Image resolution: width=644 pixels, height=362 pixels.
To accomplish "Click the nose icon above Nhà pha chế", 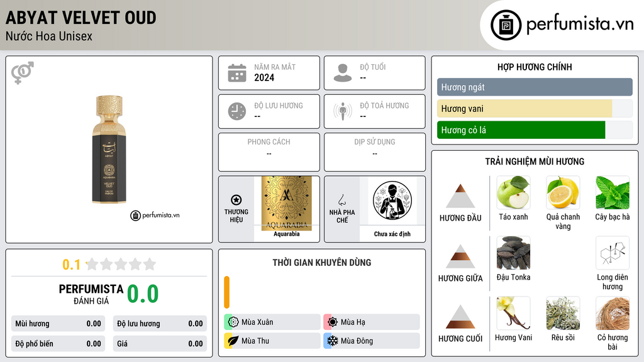I will coord(341,200).
